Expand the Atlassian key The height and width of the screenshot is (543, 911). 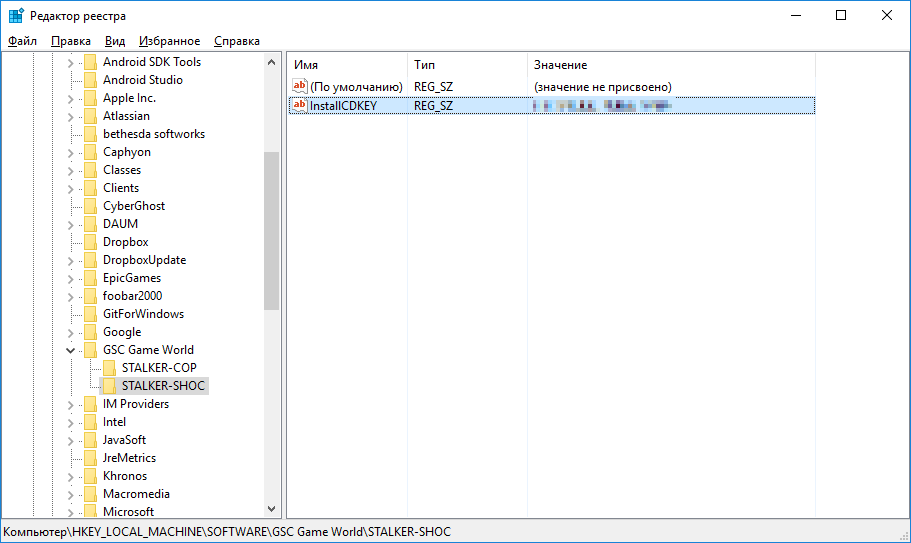click(x=70, y=117)
